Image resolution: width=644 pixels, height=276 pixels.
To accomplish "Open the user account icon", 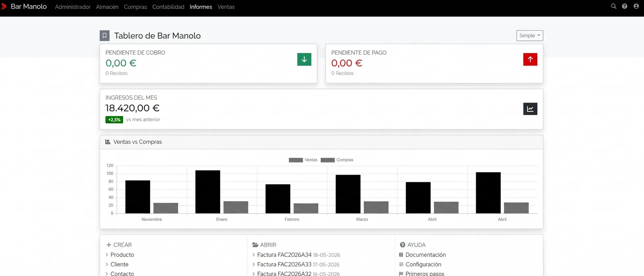I will tap(636, 6).
